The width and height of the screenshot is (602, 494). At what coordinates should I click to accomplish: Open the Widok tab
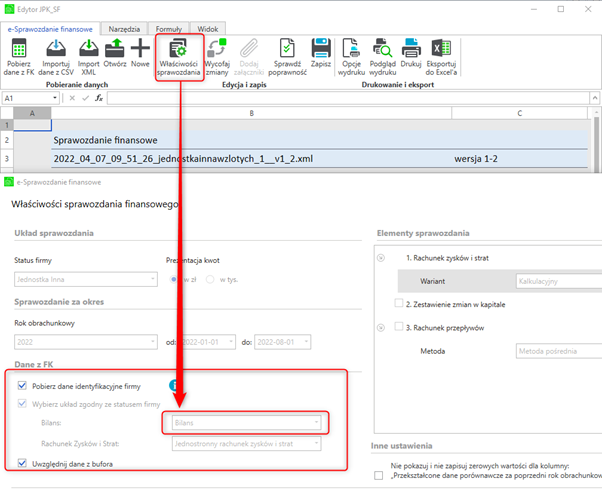tap(208, 29)
